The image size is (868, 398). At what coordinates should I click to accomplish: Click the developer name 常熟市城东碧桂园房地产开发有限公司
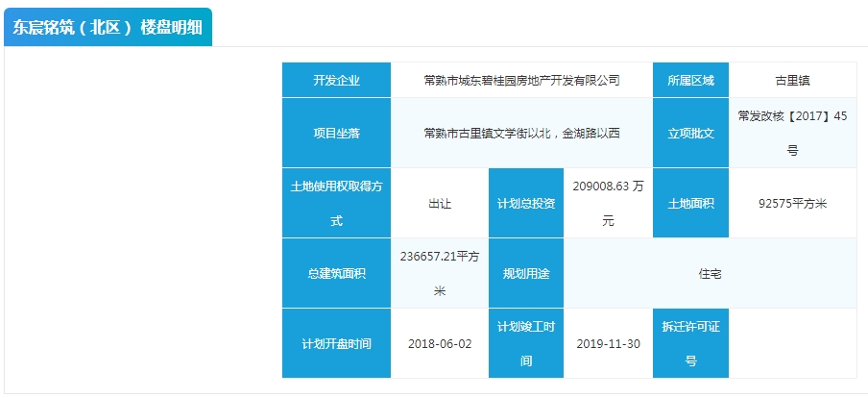point(521,81)
